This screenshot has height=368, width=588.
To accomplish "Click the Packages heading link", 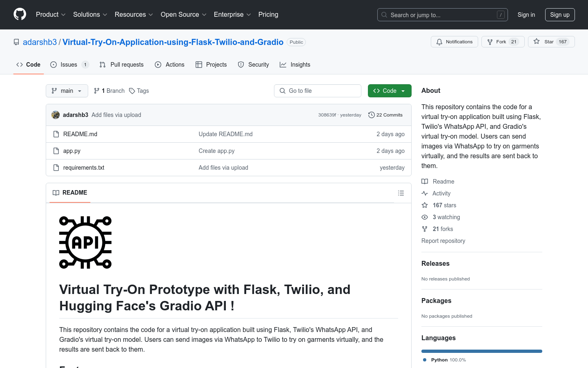I will point(436,301).
